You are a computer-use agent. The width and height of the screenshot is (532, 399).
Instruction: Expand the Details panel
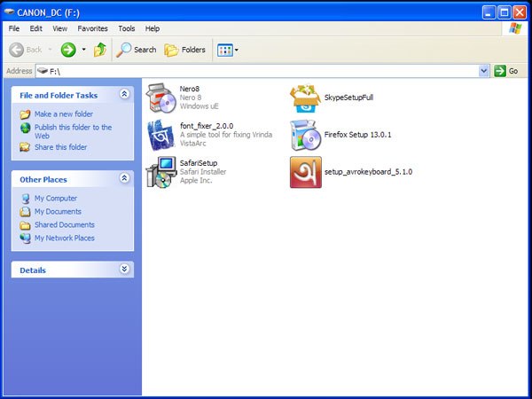click(x=124, y=269)
